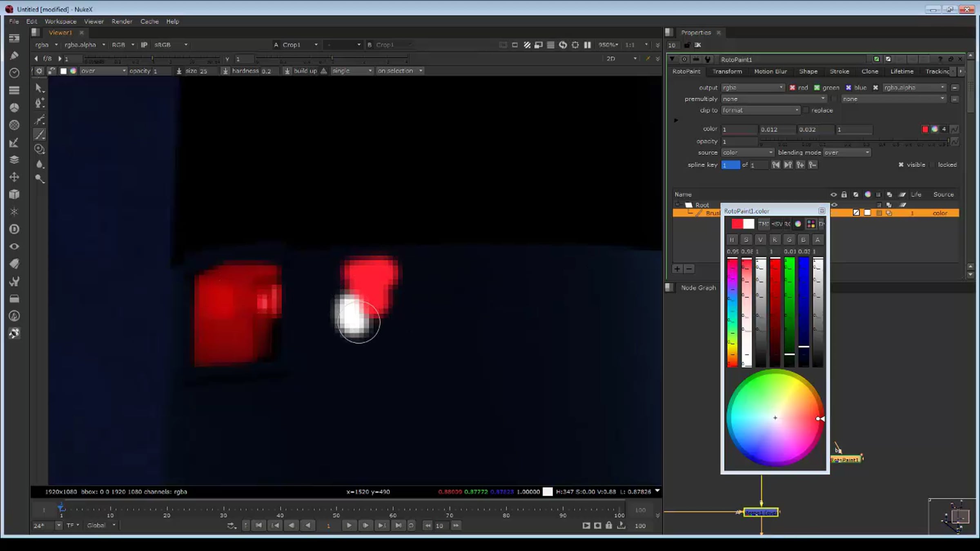Open the source color dropdown
Viewport: 980px width, 551px height.
click(x=747, y=152)
